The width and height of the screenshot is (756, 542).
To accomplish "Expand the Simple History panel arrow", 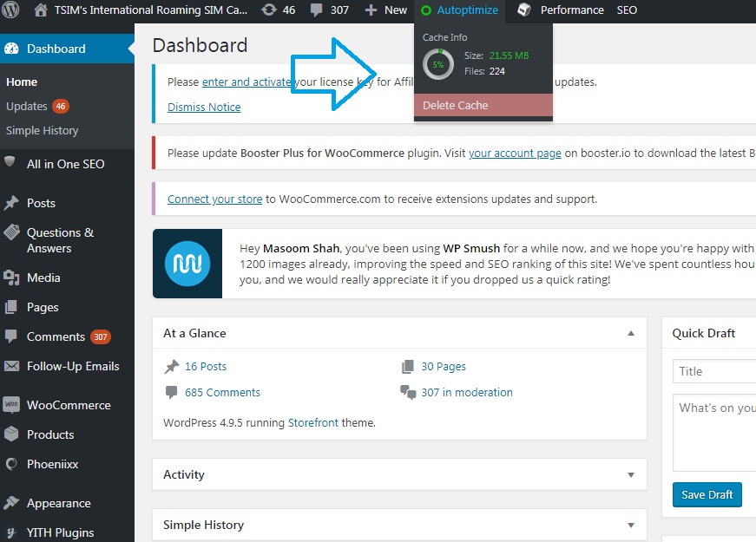I will 631,526.
